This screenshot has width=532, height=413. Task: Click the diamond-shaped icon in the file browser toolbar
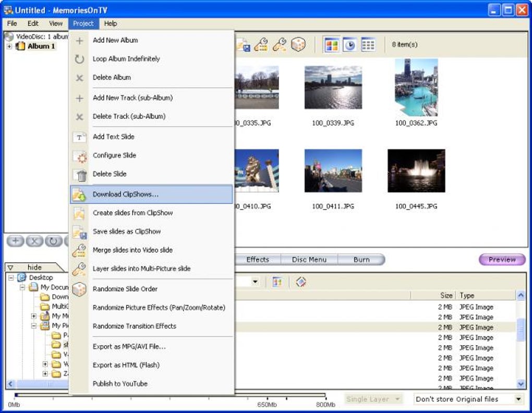tap(300, 282)
